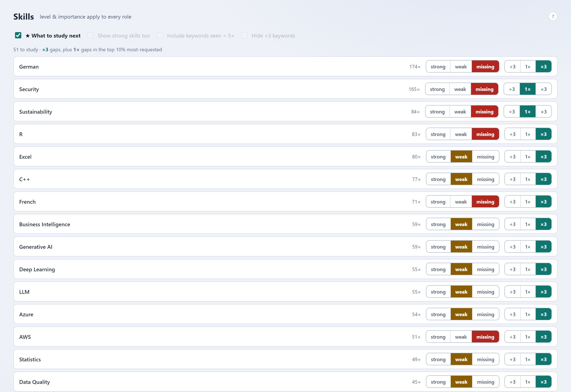571x392 pixels.
Task: Mark Business Intelligence as strong
Action: (438, 224)
